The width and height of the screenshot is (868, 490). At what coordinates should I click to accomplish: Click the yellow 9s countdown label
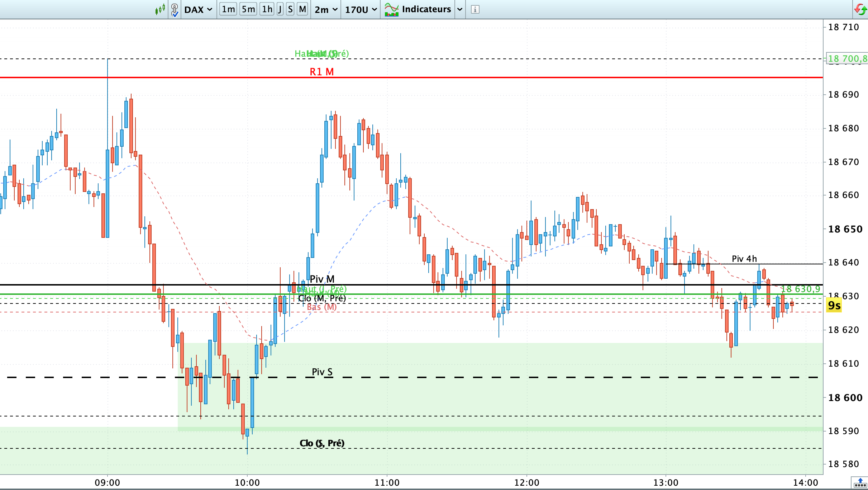tap(834, 306)
